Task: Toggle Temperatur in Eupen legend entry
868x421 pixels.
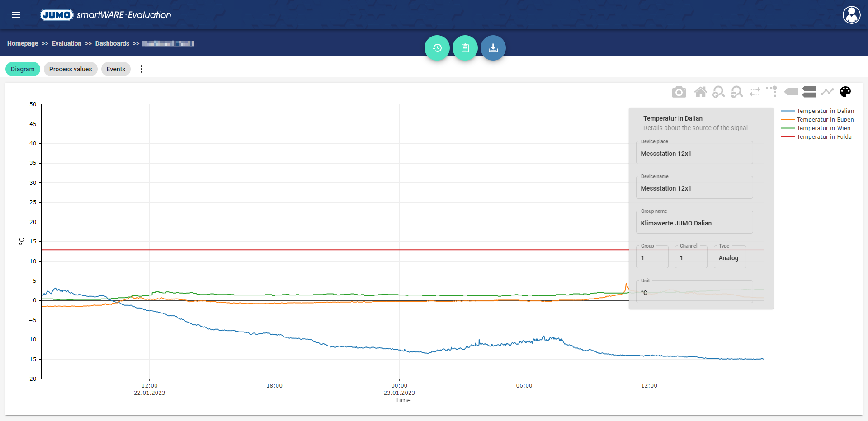Action: [x=825, y=120]
